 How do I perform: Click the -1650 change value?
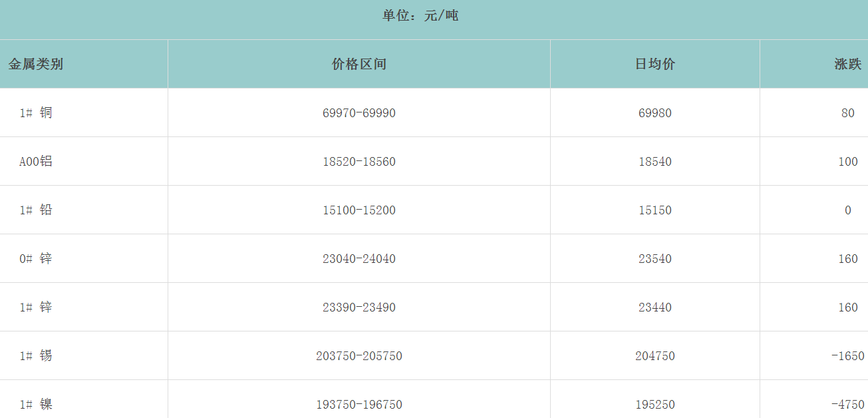coord(847,356)
